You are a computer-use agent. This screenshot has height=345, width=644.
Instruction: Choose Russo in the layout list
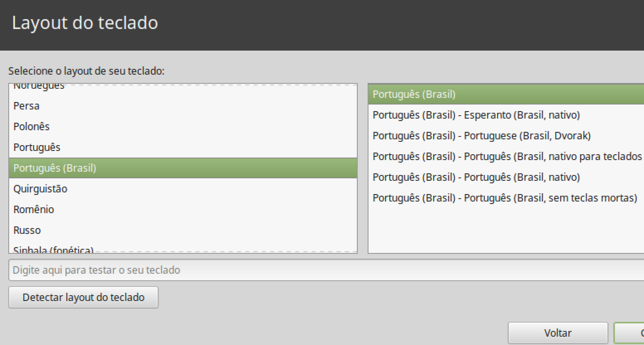click(27, 230)
